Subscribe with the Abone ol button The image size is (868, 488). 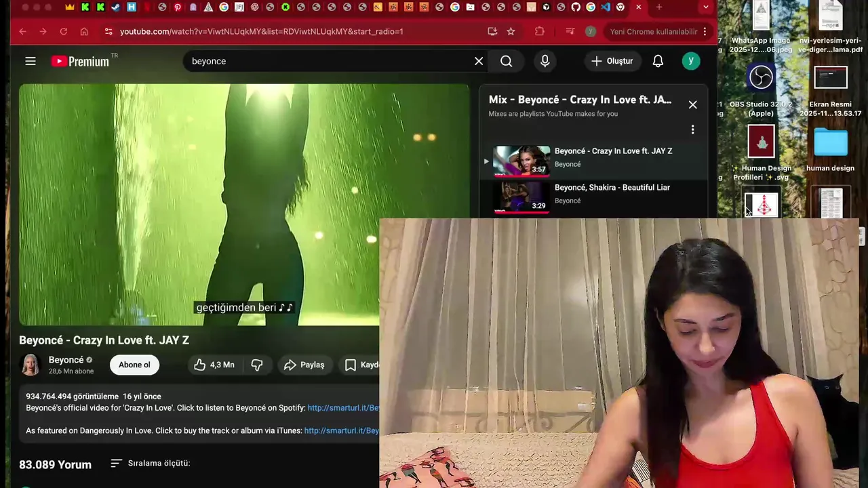pos(134,365)
